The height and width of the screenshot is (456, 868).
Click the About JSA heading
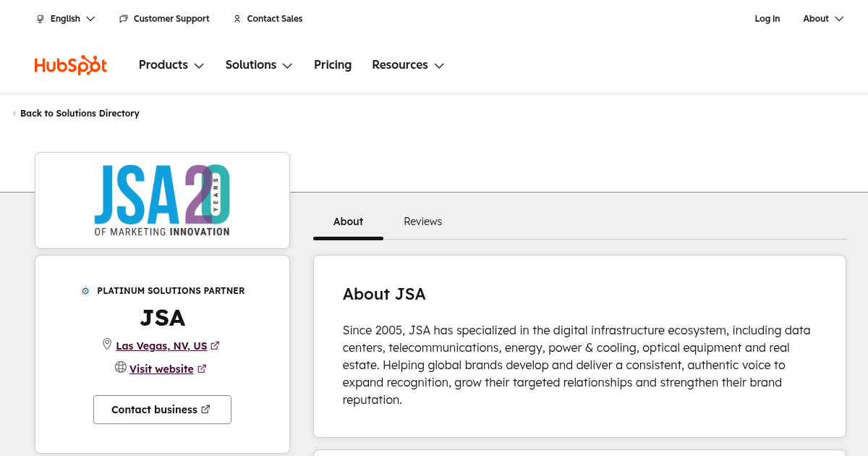[384, 295]
